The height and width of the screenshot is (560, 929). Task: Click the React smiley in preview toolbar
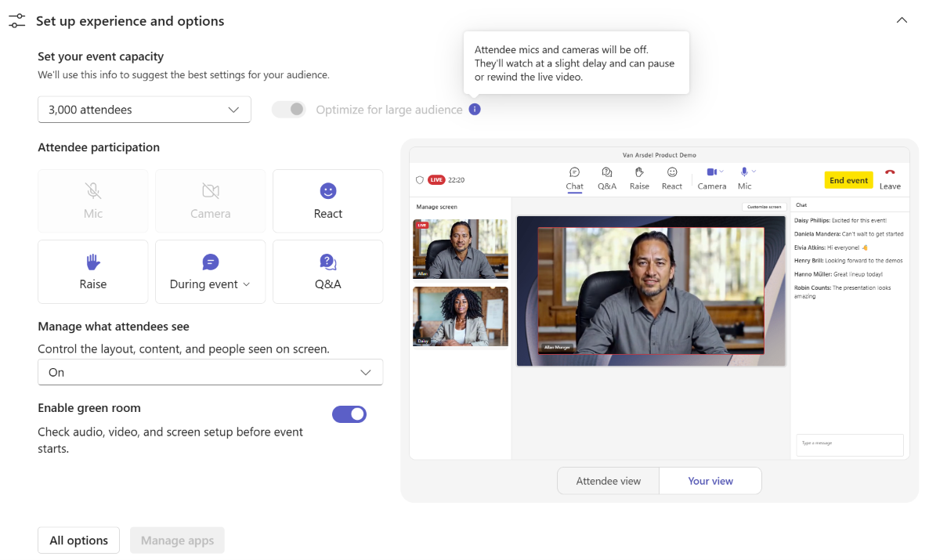(x=672, y=172)
